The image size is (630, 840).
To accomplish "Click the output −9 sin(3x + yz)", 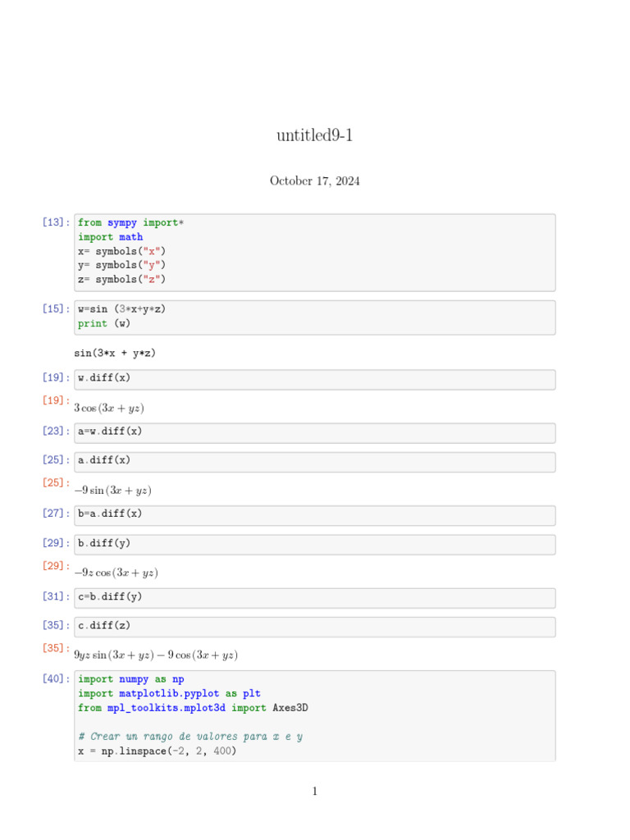I will (112, 491).
